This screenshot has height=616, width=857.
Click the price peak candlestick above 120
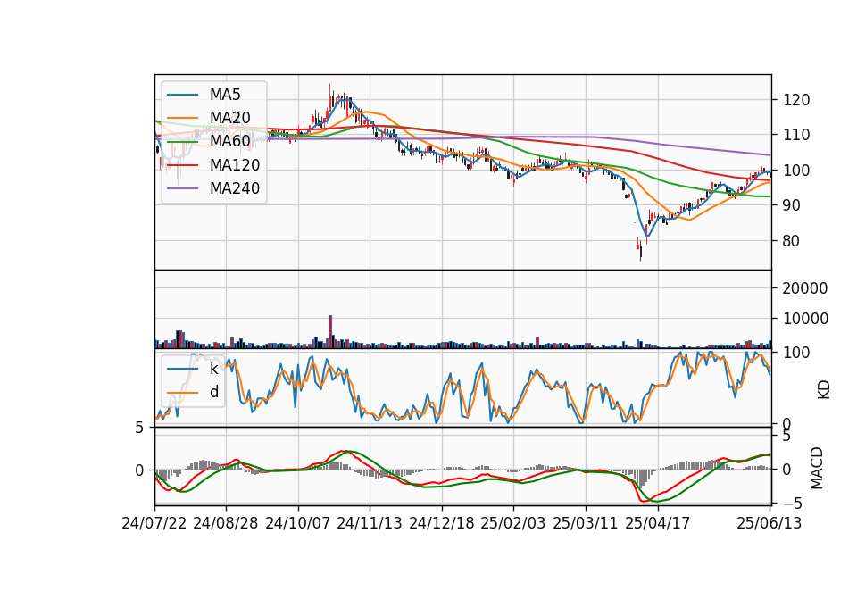point(330,97)
